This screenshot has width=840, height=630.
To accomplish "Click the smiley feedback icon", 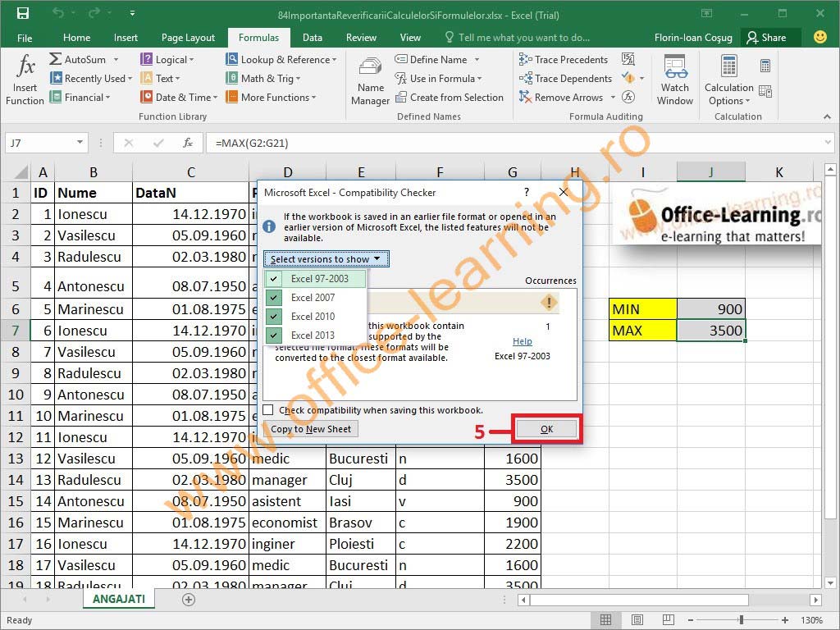I will coord(819,37).
